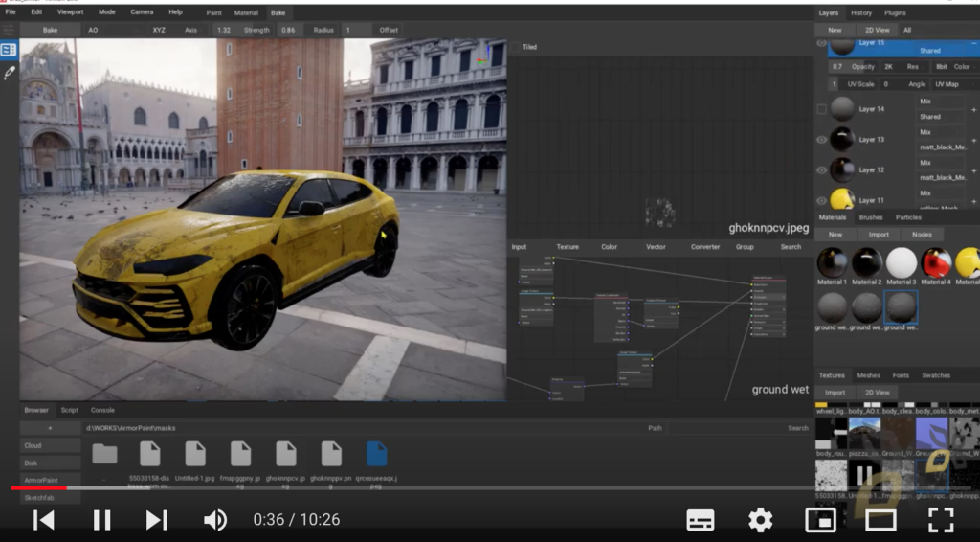Viewport: 980px width, 542px height.
Task: Click the Bake button
Action: [x=50, y=30]
